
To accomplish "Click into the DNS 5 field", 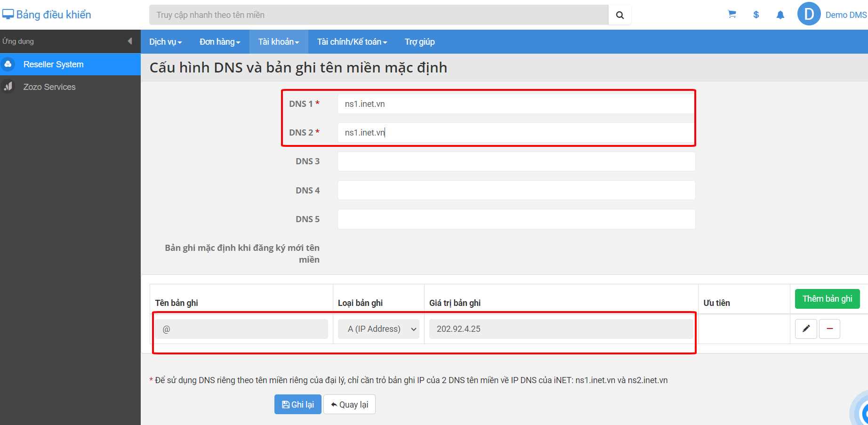I will tap(516, 219).
